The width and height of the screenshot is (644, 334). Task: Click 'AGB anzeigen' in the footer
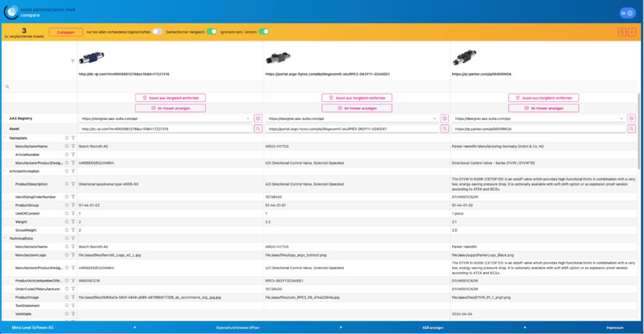(x=433, y=328)
